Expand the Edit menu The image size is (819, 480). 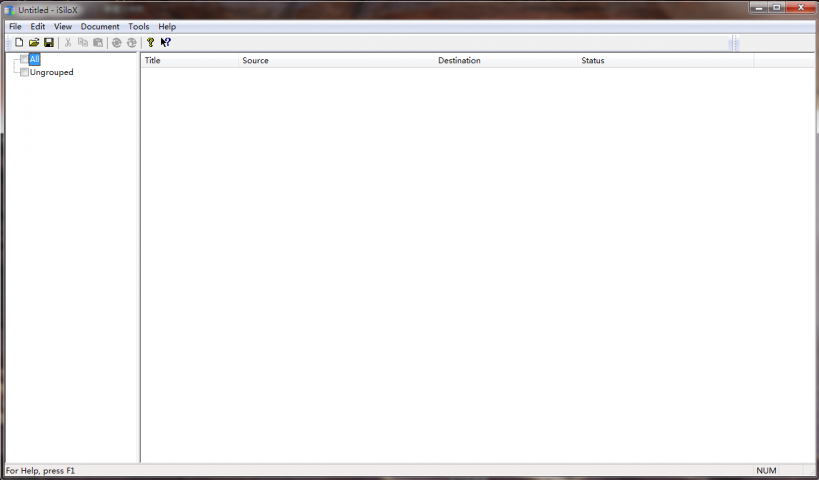pyautogui.click(x=38, y=27)
